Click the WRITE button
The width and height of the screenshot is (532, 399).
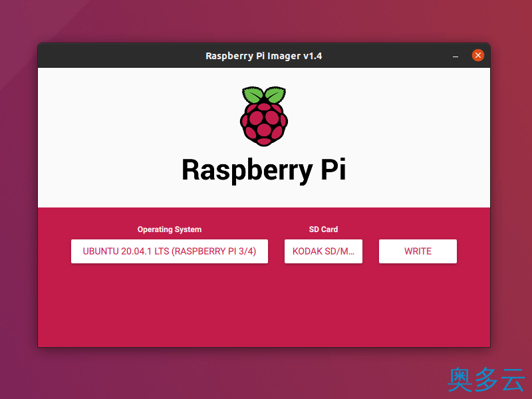tap(418, 251)
